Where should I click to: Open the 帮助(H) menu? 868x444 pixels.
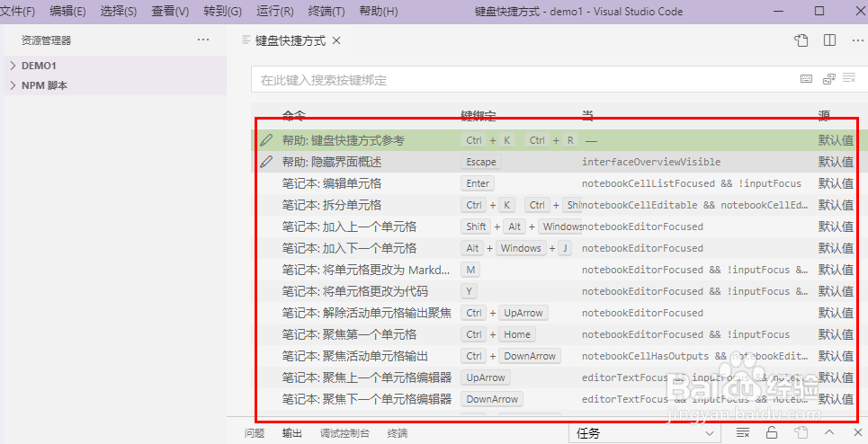[378, 12]
